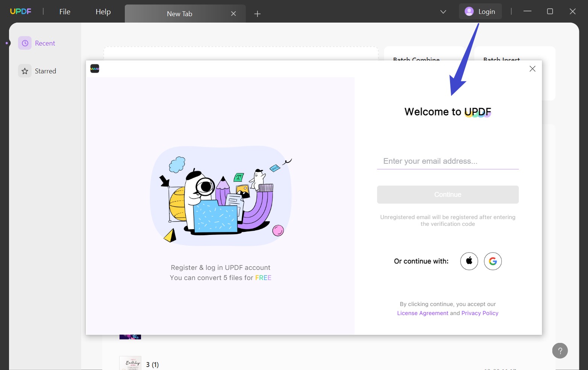The image size is (588, 370).
Task: Close the New Tab tab
Action: [x=233, y=14]
